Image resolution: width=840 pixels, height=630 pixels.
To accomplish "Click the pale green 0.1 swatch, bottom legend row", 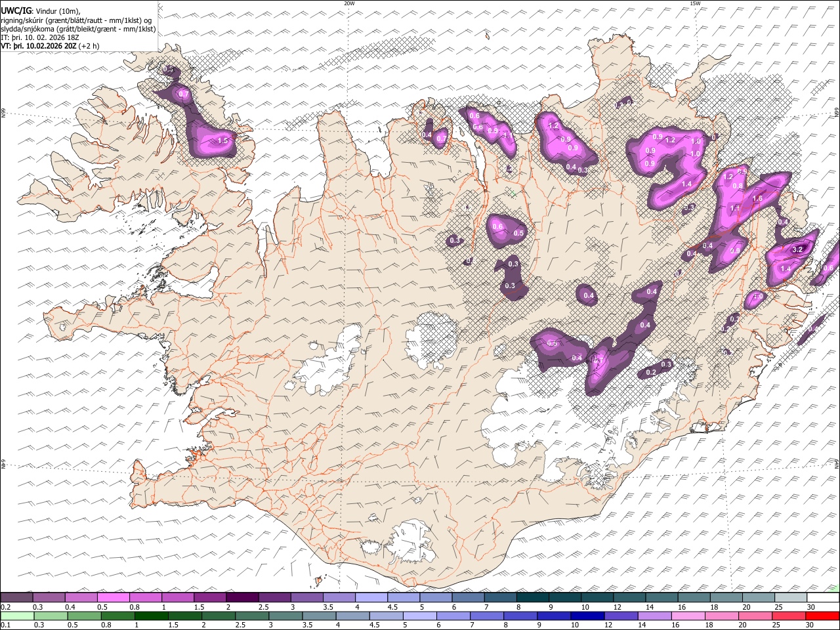I will coord(17,616).
